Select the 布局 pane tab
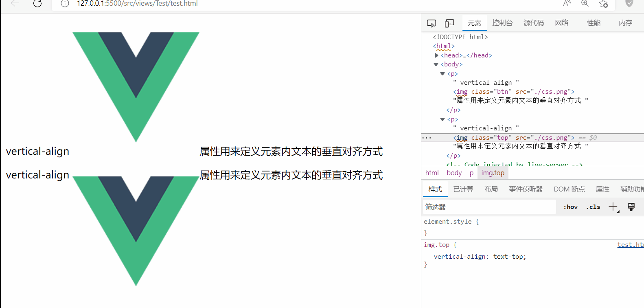 click(x=491, y=189)
